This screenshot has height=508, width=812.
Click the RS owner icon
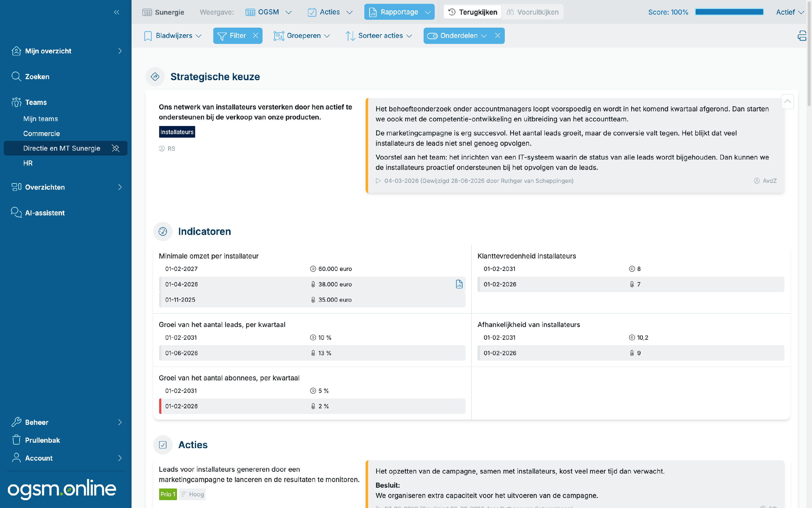pos(162,148)
